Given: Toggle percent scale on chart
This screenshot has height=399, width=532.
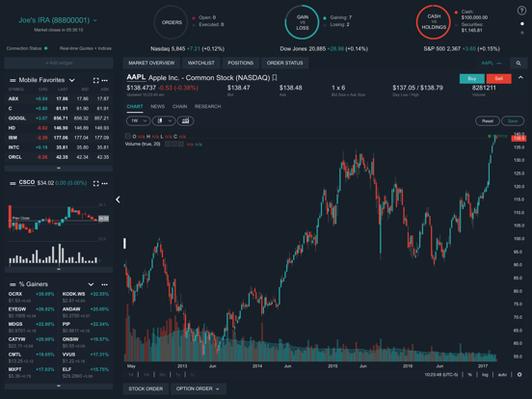Looking at the screenshot, I should 470,375.
